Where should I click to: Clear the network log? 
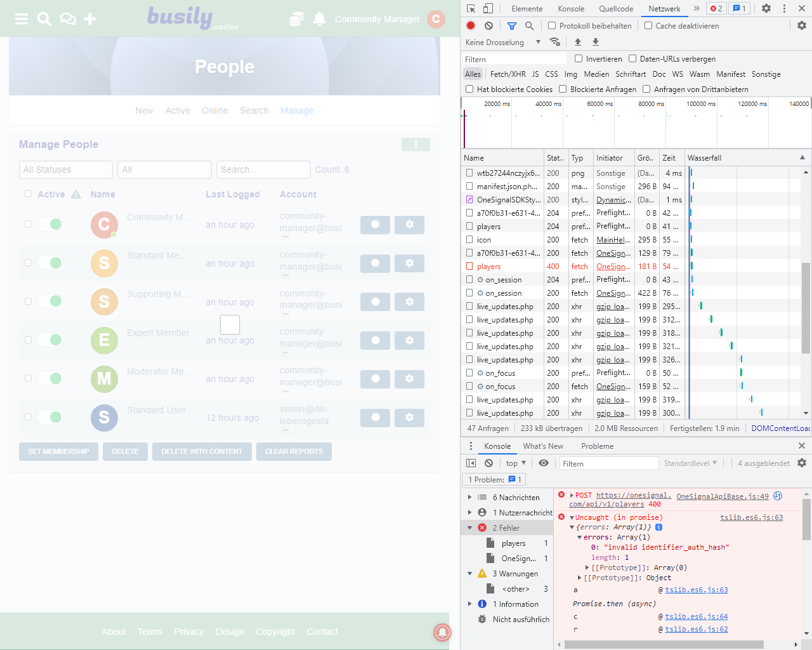point(488,26)
